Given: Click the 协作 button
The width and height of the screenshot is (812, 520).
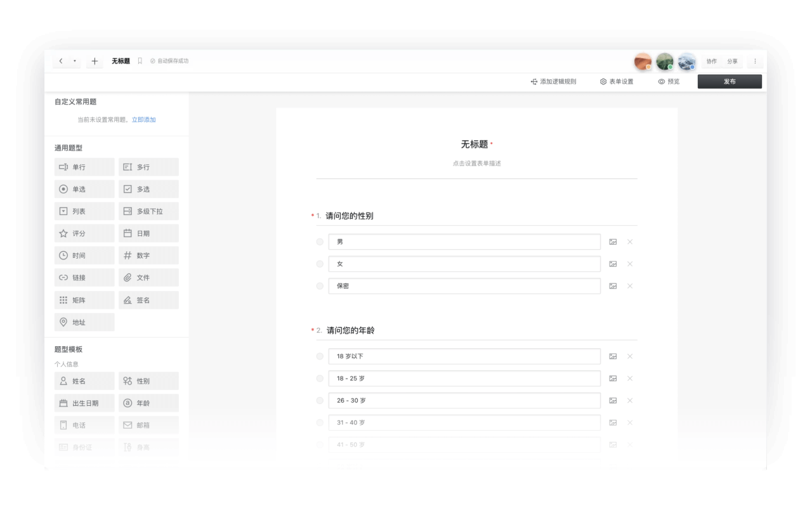Looking at the screenshot, I should pyautogui.click(x=712, y=62).
